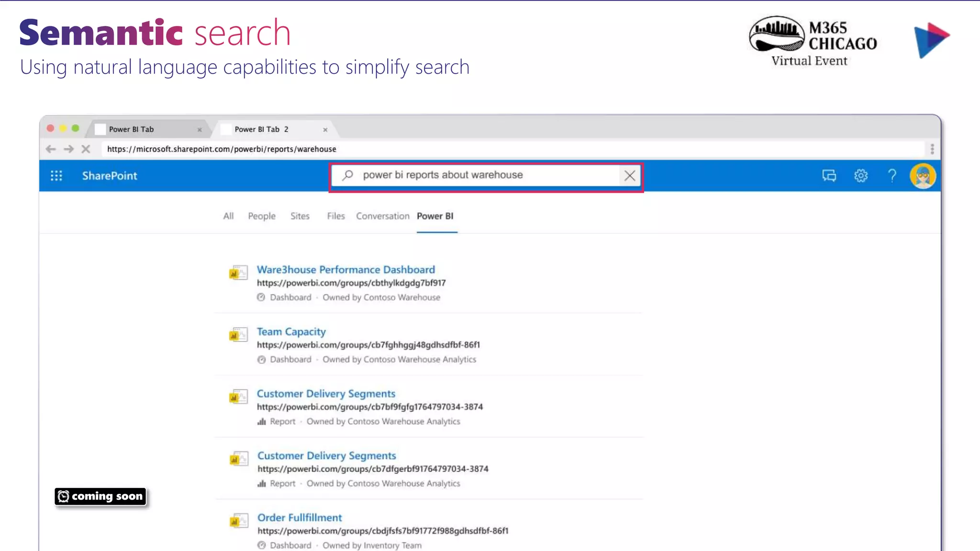
Task: Click Power BI icon beside Order Fullfillment
Action: (x=238, y=520)
